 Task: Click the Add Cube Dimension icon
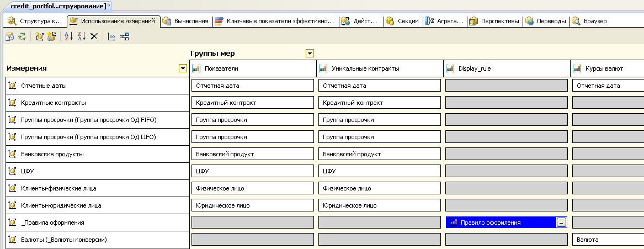point(39,36)
